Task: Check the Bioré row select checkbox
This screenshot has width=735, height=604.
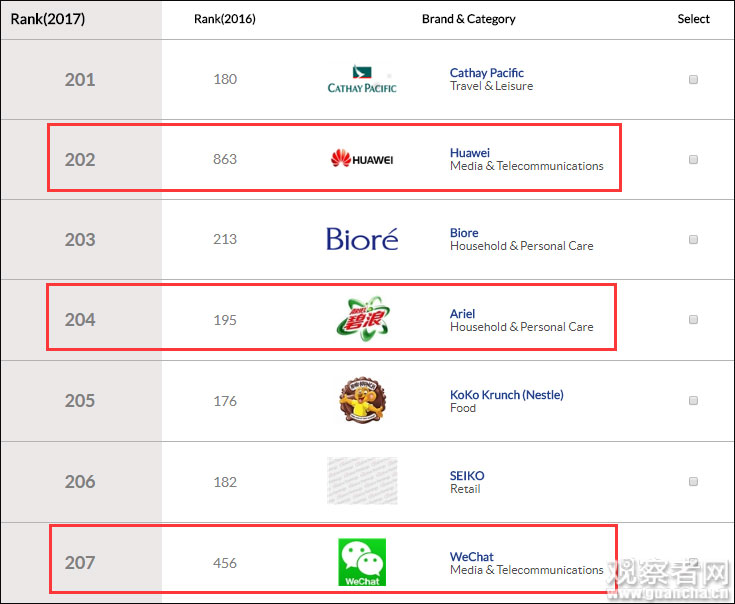Action: 693,240
